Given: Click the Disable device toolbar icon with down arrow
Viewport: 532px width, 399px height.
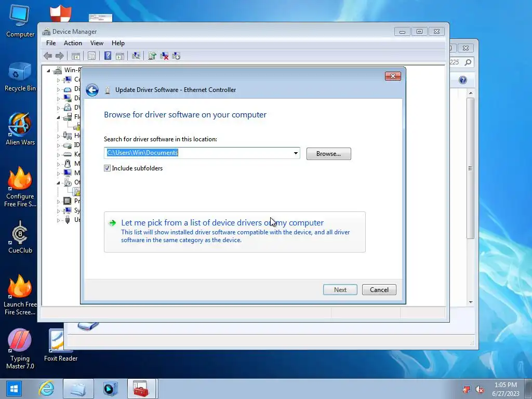Looking at the screenshot, I should [176, 56].
